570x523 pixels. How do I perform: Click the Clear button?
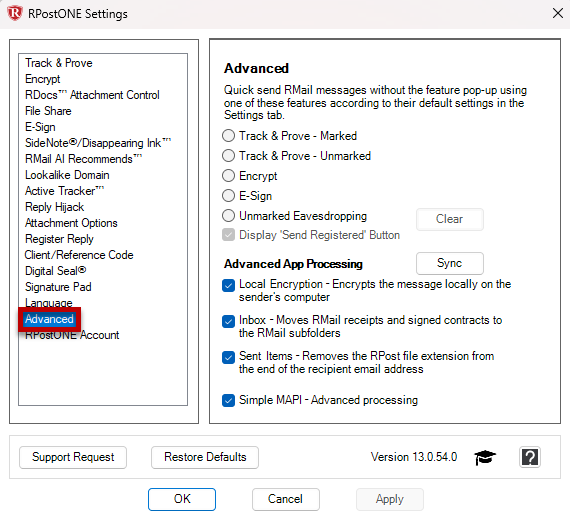[450, 219]
